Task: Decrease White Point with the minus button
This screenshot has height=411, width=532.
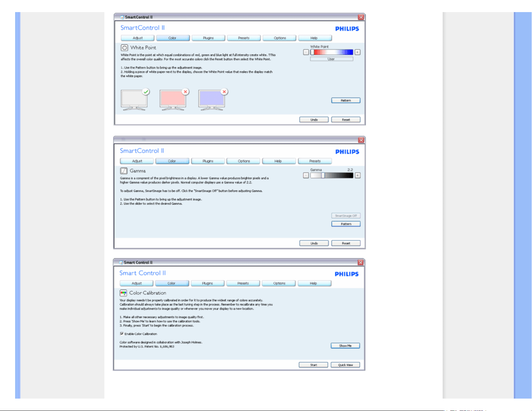Action: tap(306, 52)
